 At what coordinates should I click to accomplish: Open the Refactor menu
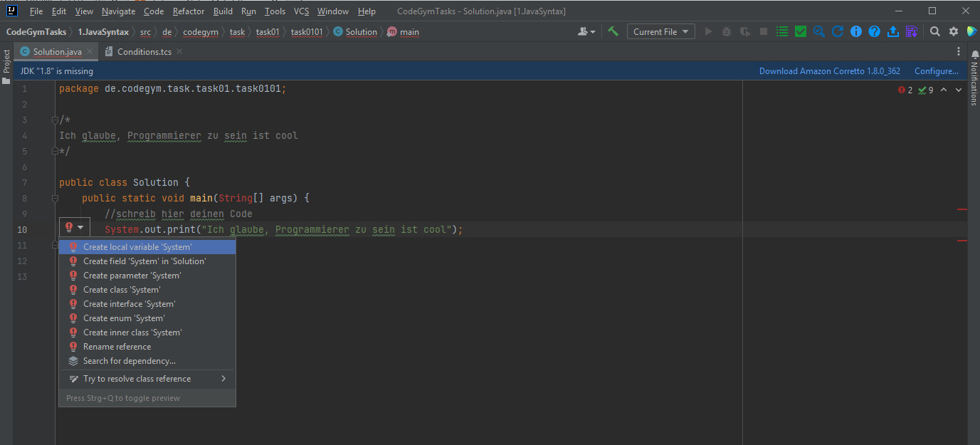(x=188, y=11)
